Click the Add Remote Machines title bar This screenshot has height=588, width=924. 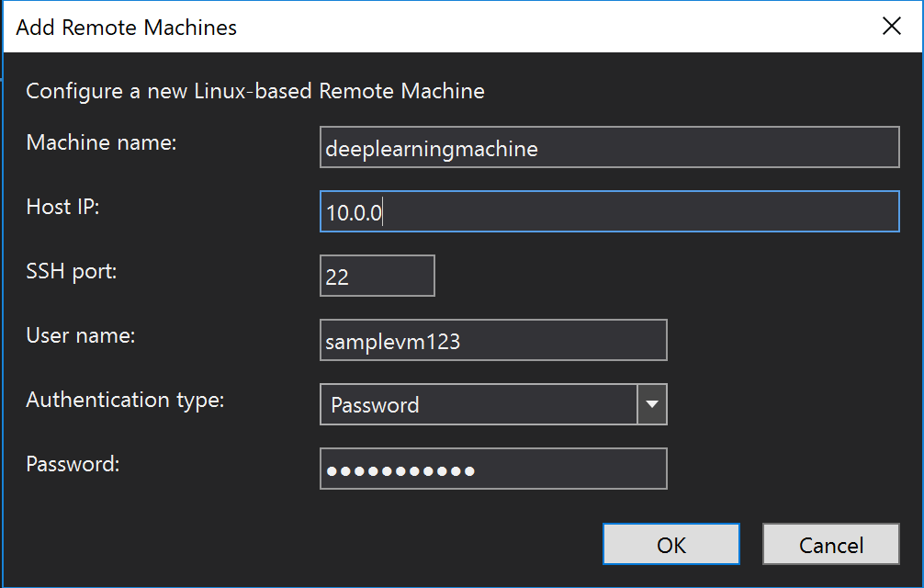126,27
